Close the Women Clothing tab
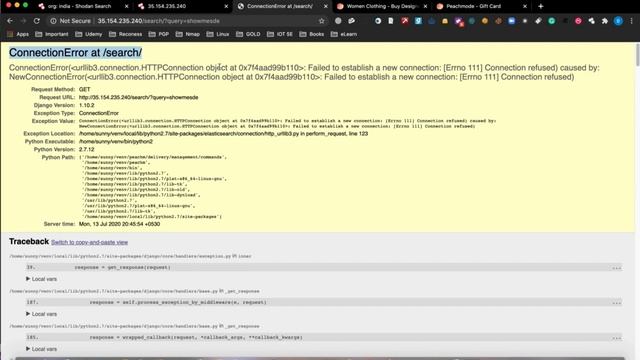 tap(425, 6)
